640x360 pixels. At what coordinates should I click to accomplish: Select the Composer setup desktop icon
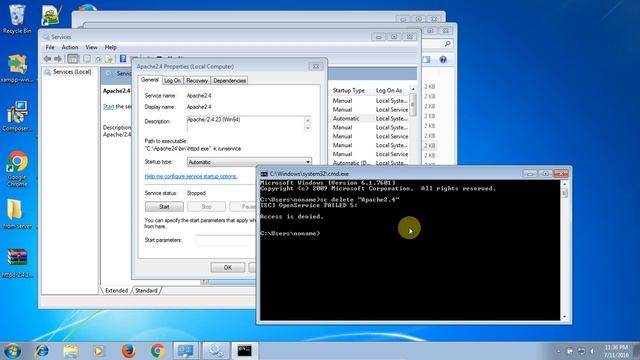tap(17, 117)
